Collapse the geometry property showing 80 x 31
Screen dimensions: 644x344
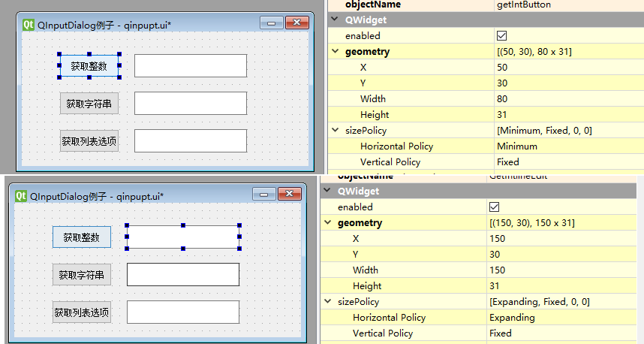[x=335, y=52]
